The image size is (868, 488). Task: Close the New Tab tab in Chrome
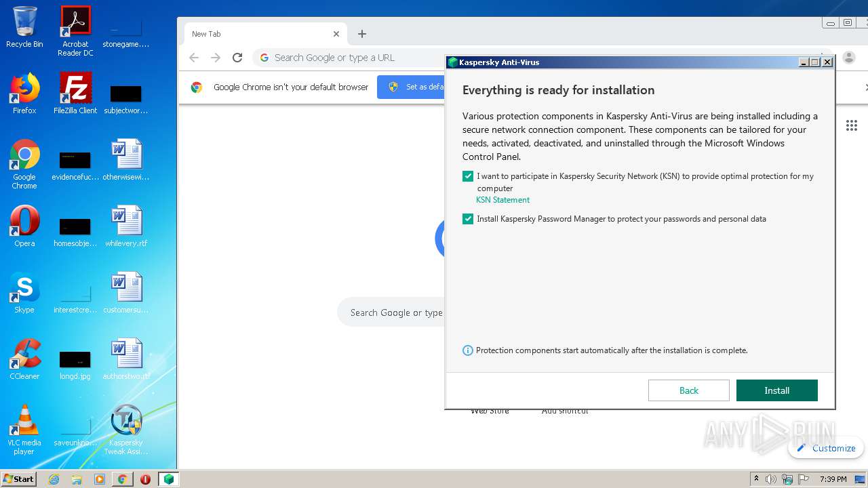coord(336,34)
